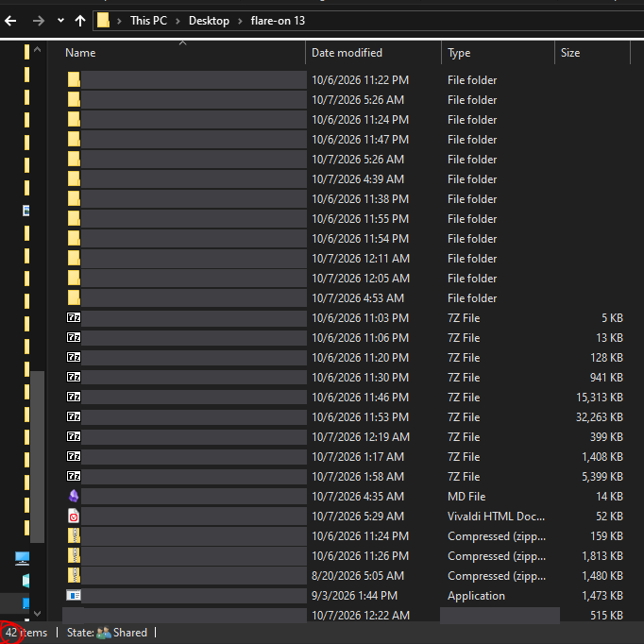The height and width of the screenshot is (644, 644).
Task: Select the MD File Obsidian icon
Action: 74,496
